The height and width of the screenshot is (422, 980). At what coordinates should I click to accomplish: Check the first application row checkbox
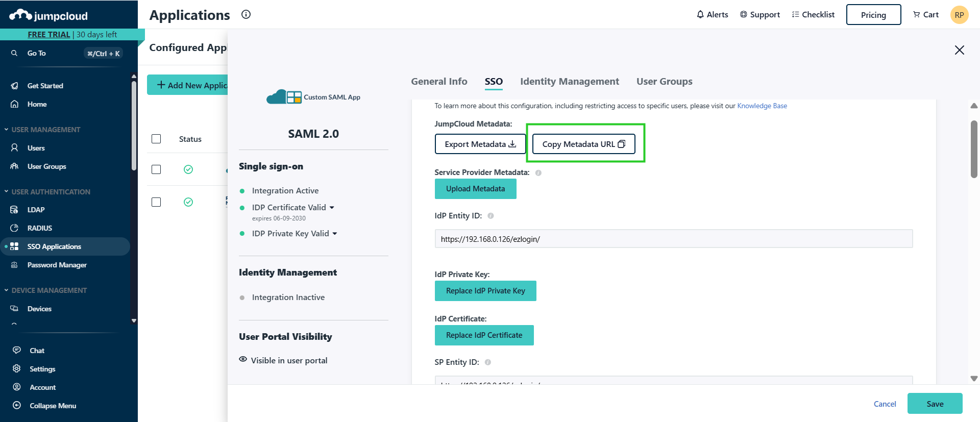tap(156, 169)
